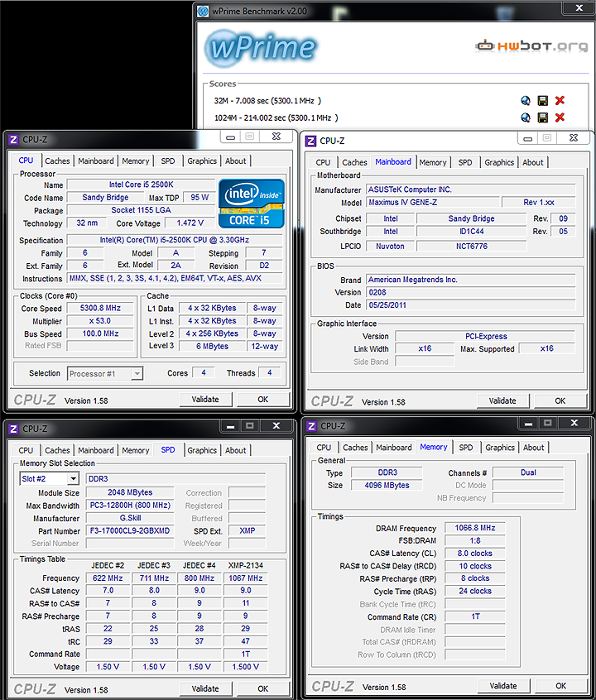Delete the 1024M score with red X

[x=560, y=117]
